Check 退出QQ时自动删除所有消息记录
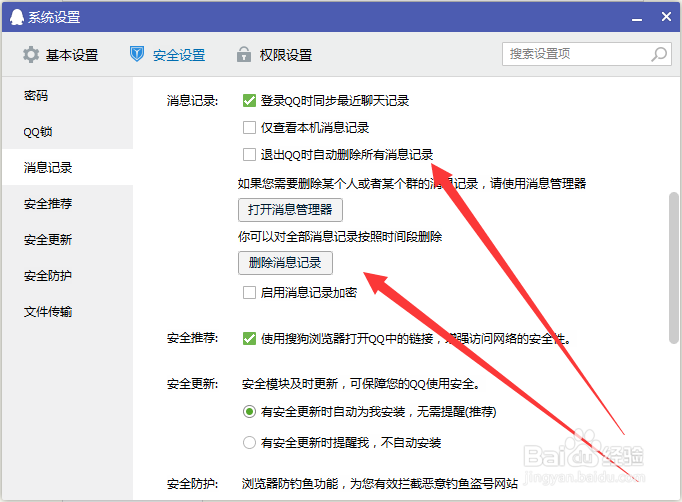Screen dimensions: 682x502 [x=249, y=154]
